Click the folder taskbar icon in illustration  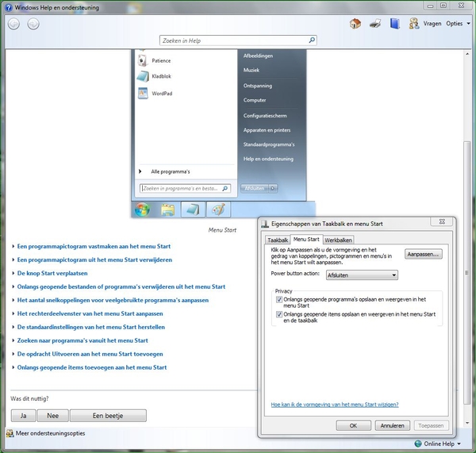pos(168,209)
